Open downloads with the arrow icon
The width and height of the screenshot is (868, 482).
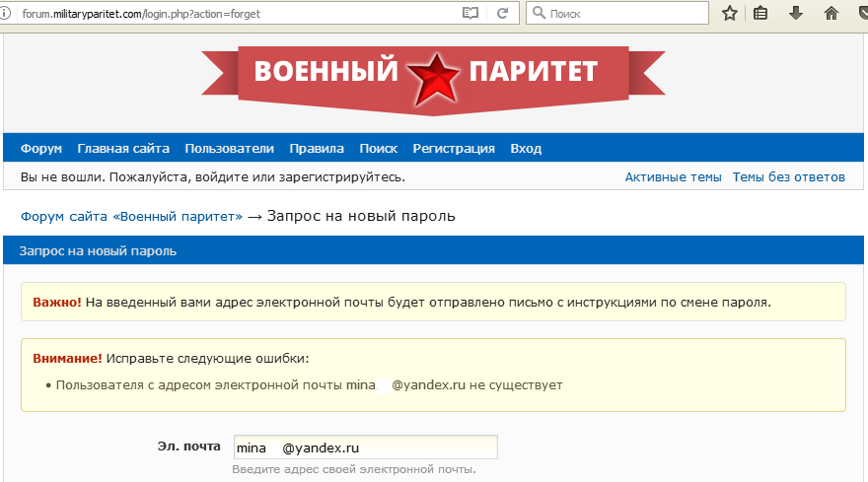tap(795, 13)
